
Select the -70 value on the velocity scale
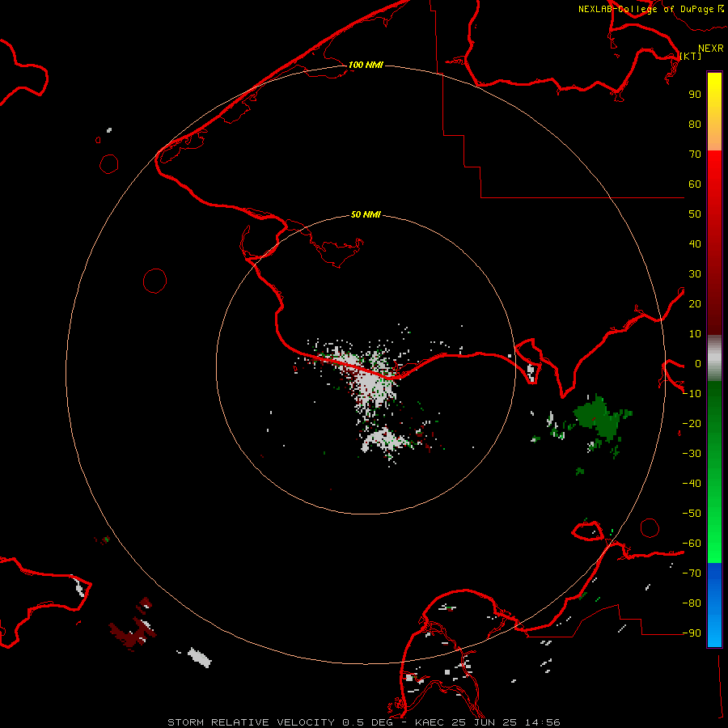click(692, 574)
